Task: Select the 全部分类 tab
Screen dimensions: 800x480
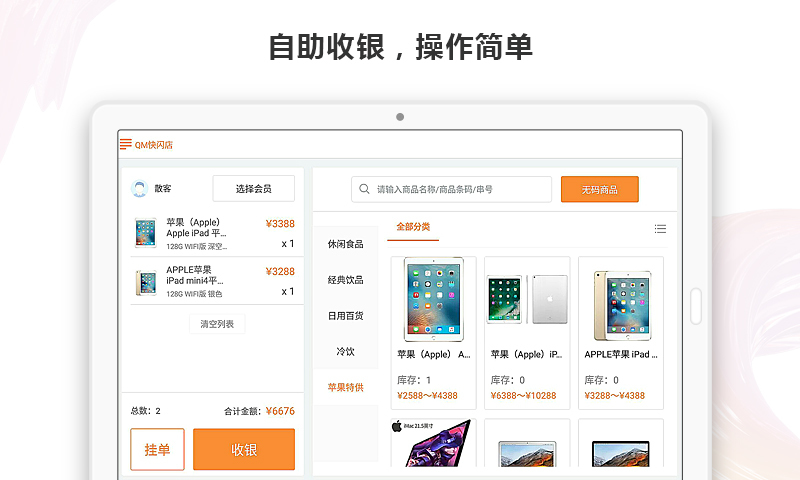Action: (x=413, y=227)
